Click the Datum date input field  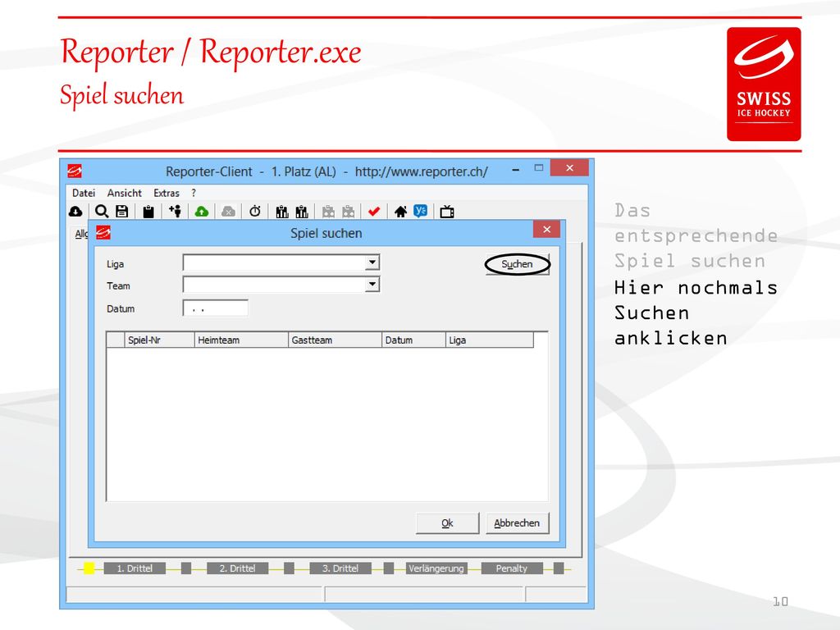tap(216, 308)
